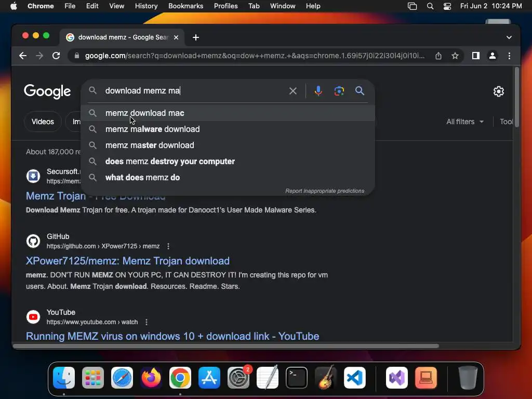532x399 pixels.
Task: Share this page via share icon
Action: (438, 56)
